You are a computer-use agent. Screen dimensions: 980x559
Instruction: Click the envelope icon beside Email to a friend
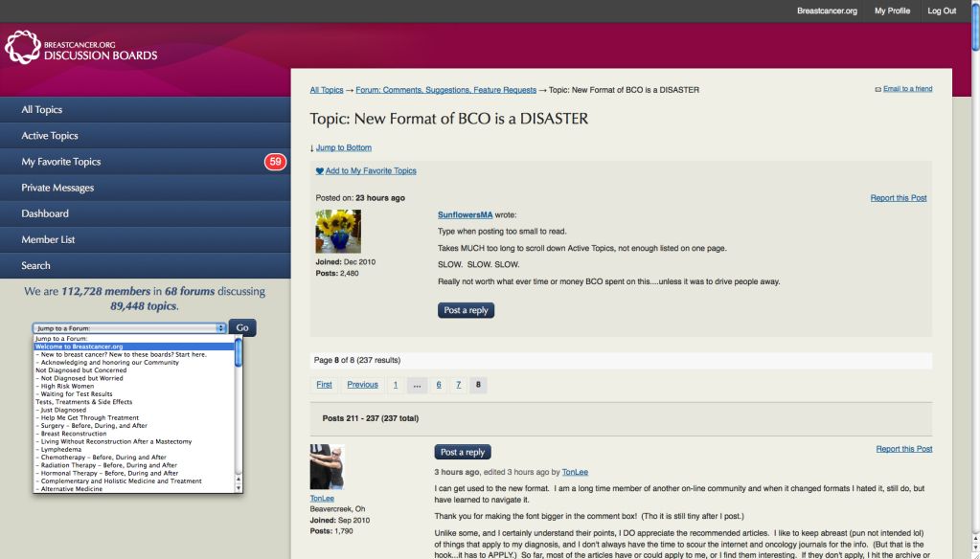pyautogui.click(x=878, y=89)
